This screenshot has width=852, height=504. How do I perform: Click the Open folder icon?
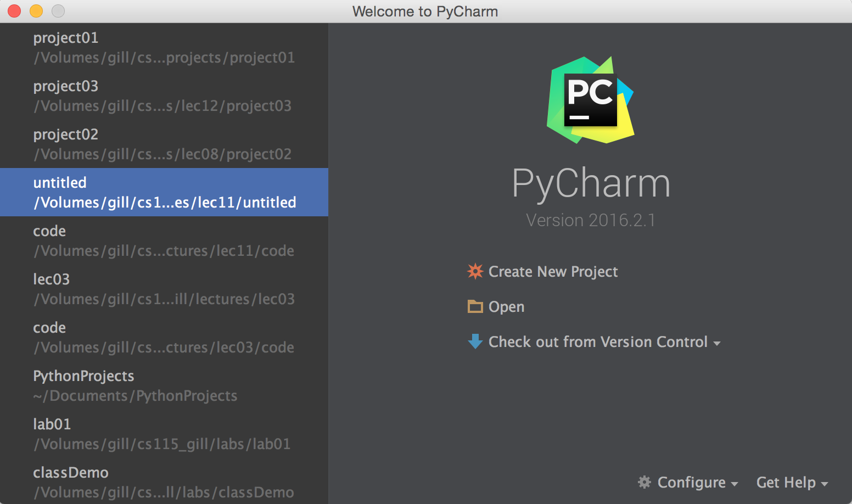click(x=475, y=306)
